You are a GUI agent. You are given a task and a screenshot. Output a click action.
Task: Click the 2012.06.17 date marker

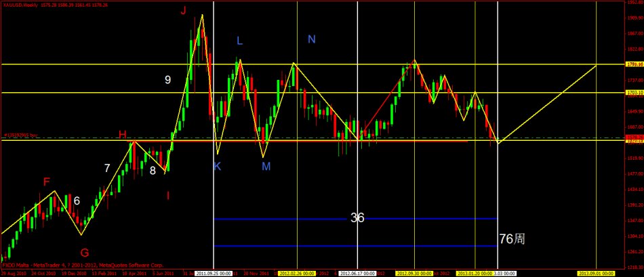358,273
